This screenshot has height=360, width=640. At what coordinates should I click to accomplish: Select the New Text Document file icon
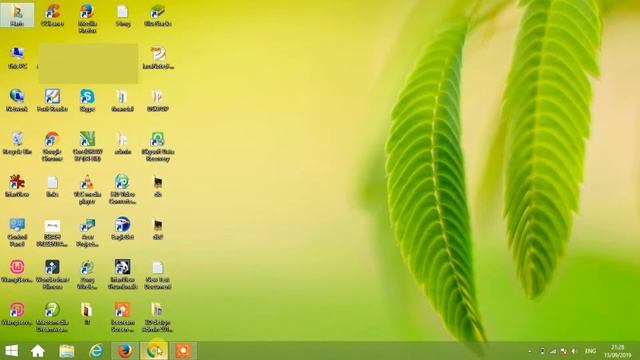[158, 274]
